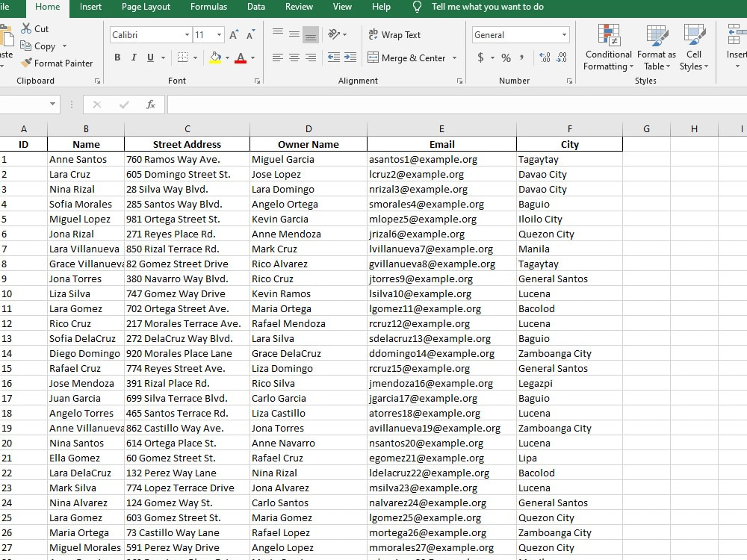Screen dimensions: 747x560
Task: Expand the Copy options arrow
Action: tap(64, 46)
